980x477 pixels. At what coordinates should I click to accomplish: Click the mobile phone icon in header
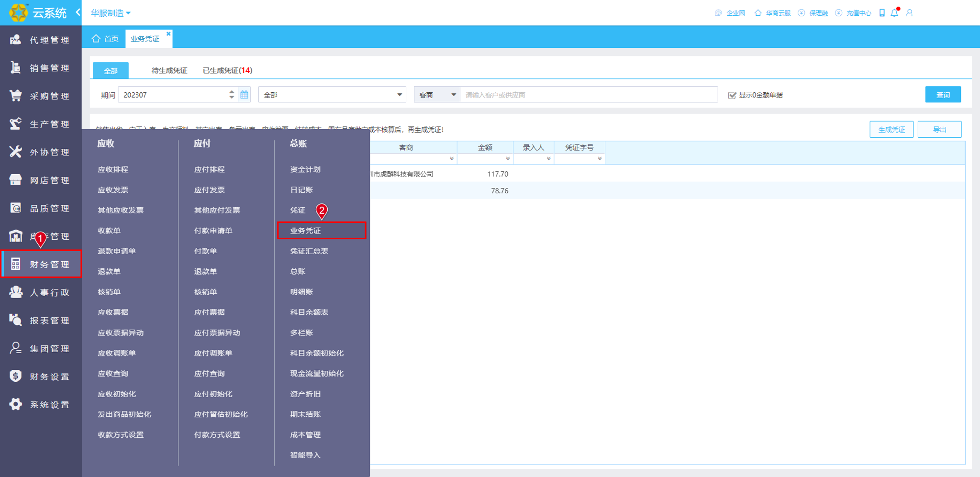click(x=881, y=13)
